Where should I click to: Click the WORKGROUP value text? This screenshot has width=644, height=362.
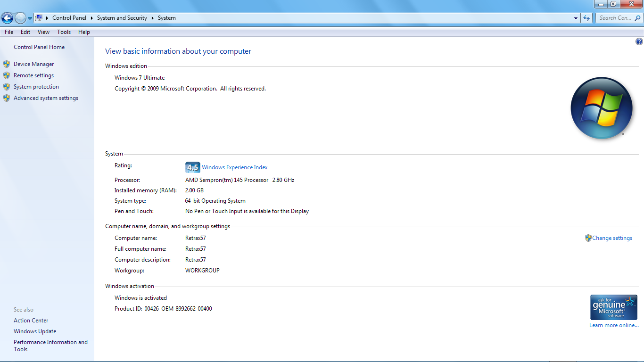202,271
